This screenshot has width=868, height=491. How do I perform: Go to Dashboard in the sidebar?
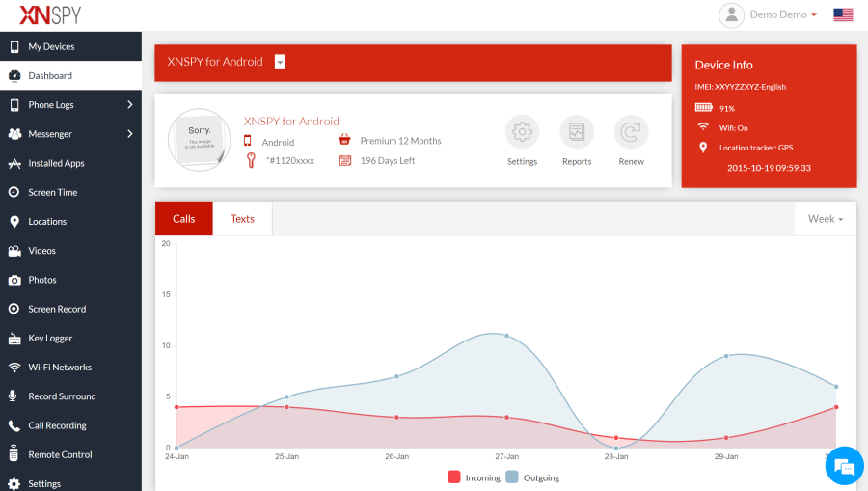point(70,76)
